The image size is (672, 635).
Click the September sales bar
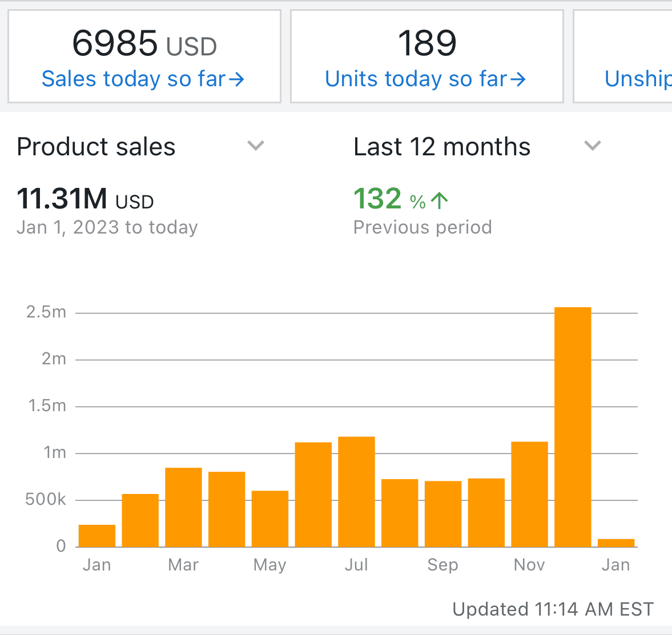pos(443,513)
